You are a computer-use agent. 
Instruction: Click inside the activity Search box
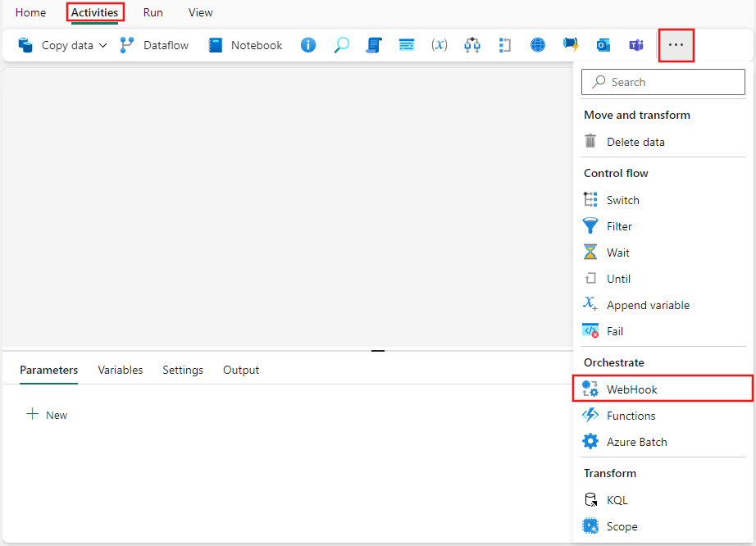click(x=663, y=82)
